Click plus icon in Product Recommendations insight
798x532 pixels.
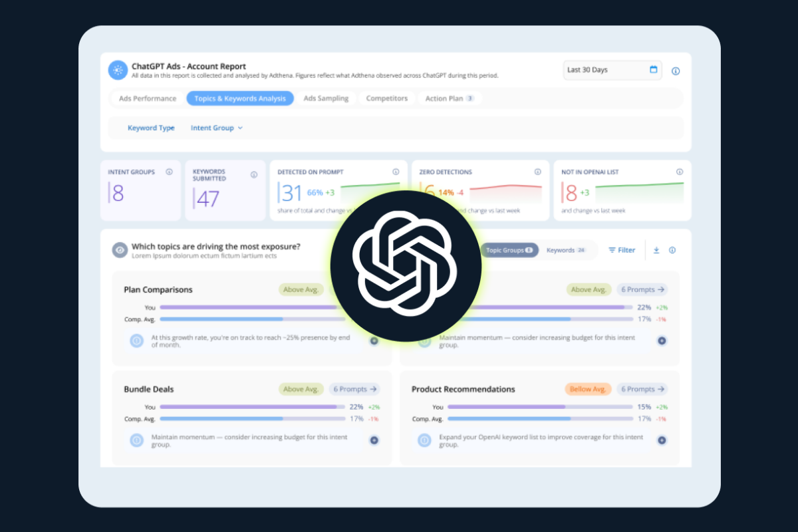coord(662,440)
